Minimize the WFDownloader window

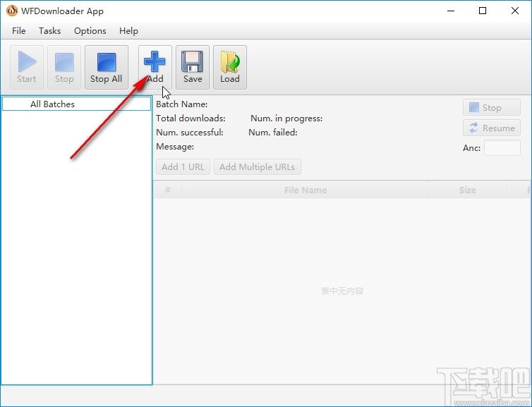pos(451,11)
